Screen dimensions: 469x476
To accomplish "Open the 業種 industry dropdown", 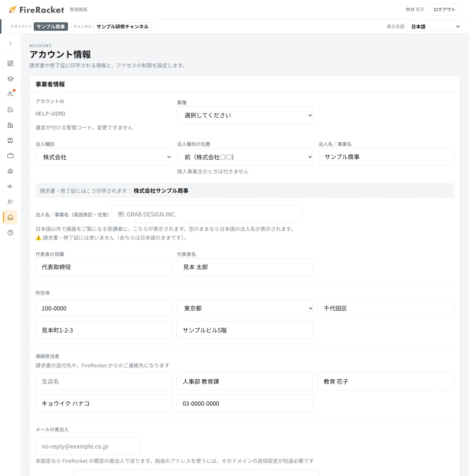I will click(245, 115).
